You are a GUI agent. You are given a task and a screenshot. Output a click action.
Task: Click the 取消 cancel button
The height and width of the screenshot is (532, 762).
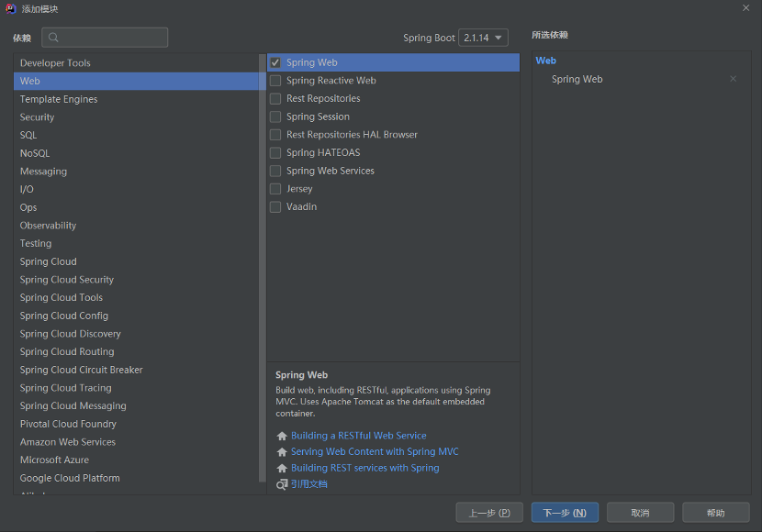[640, 513]
